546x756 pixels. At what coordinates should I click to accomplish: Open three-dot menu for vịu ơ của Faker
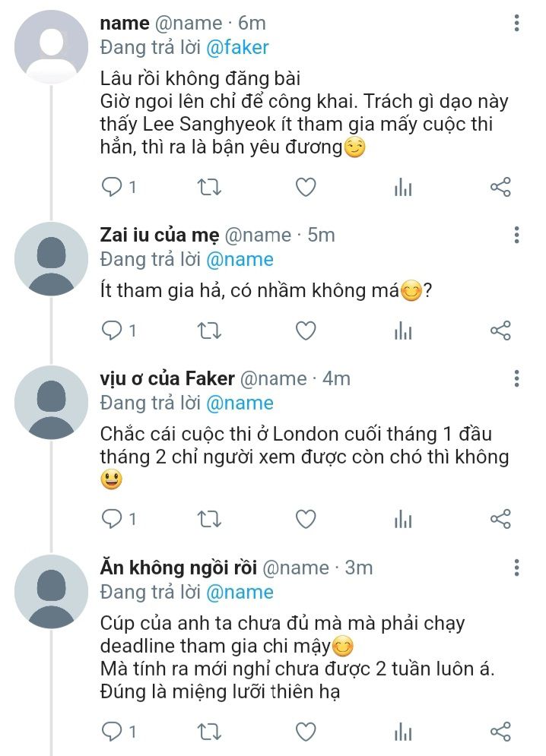pos(516,378)
